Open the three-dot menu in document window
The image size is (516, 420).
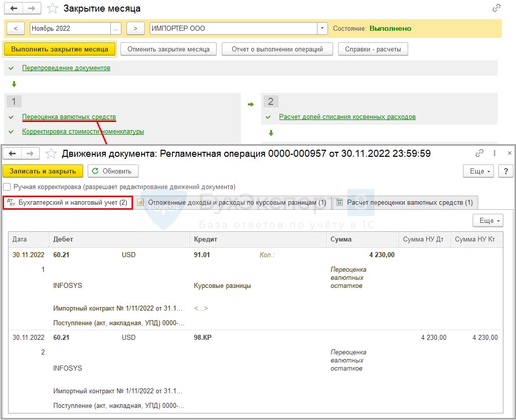494,153
